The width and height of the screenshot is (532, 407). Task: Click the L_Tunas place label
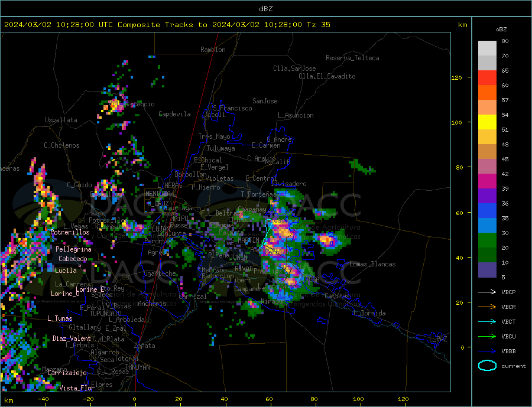click(60, 318)
